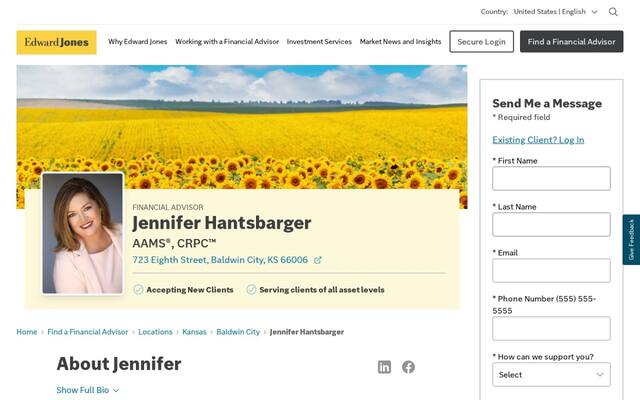Click the all asset levels checkmark icon
640x400 pixels.
(251, 290)
